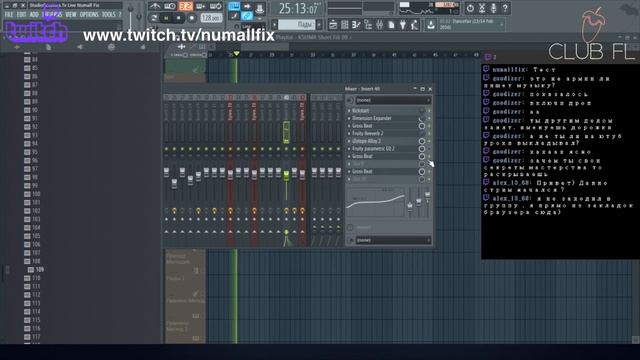Screen dimensions: 640x360
Task: Toggle wait-for-input before recording
Action: click(x=170, y=6)
